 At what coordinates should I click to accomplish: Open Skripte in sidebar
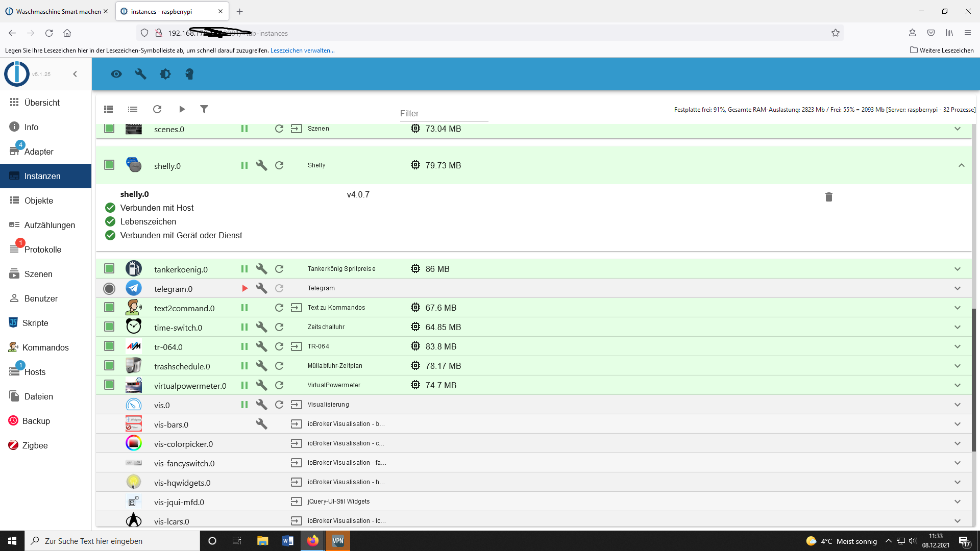point(46,323)
